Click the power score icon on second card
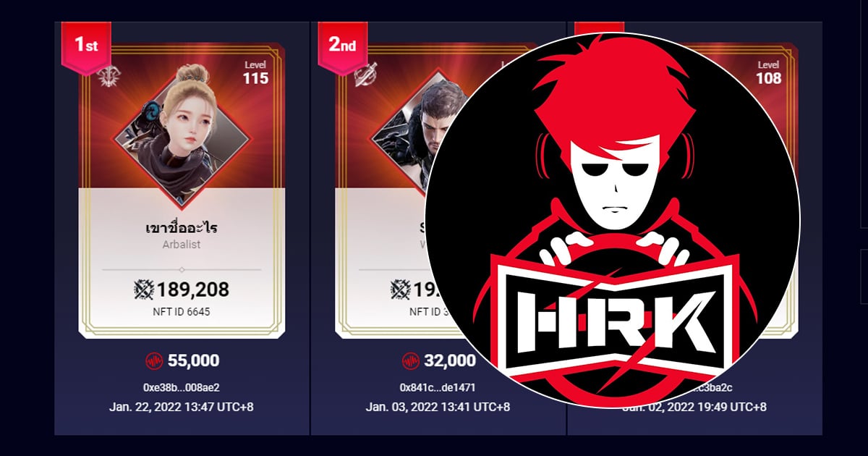 point(401,290)
